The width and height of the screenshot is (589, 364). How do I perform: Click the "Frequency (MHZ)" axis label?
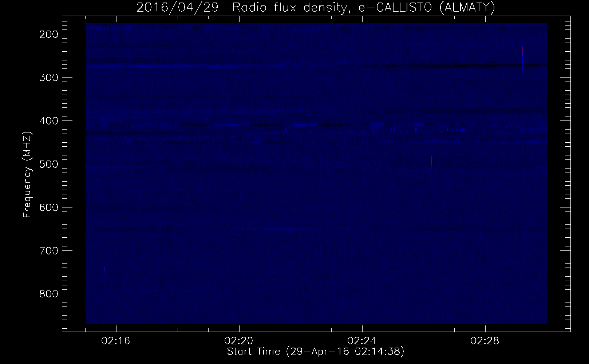click(27, 175)
